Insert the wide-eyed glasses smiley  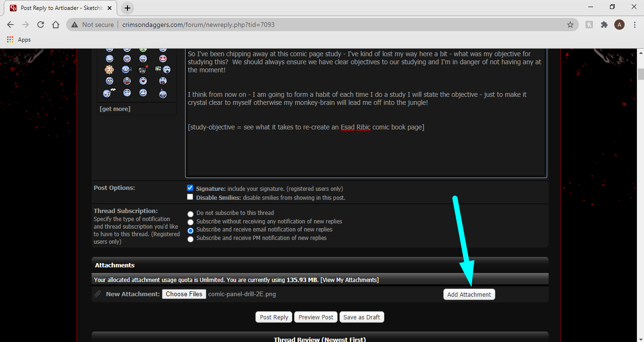click(110, 81)
